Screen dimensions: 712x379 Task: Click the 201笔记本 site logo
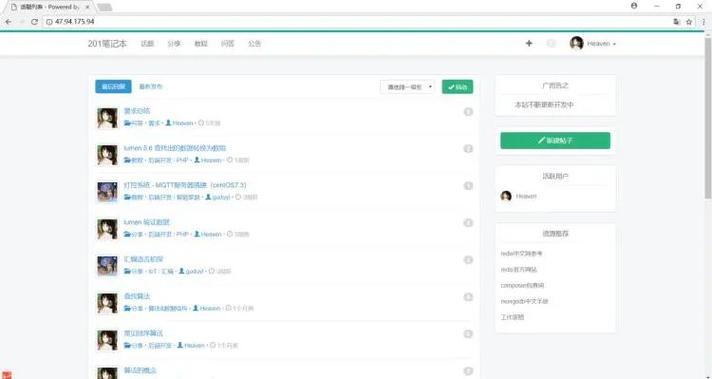pos(108,44)
